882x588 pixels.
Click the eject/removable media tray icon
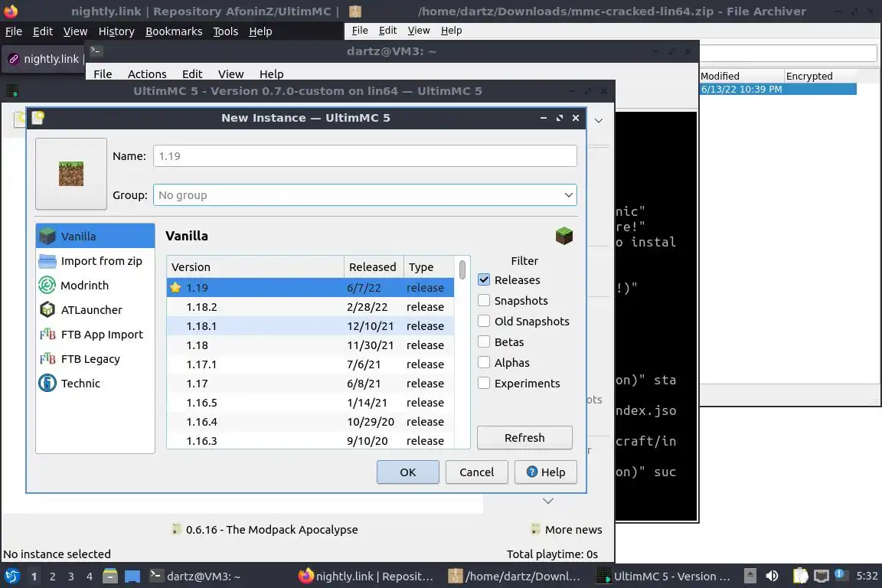point(750,577)
